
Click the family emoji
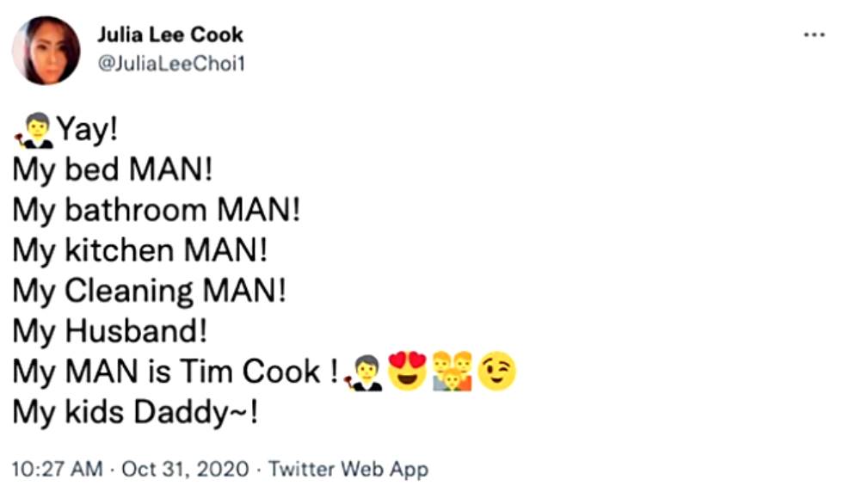(452, 372)
